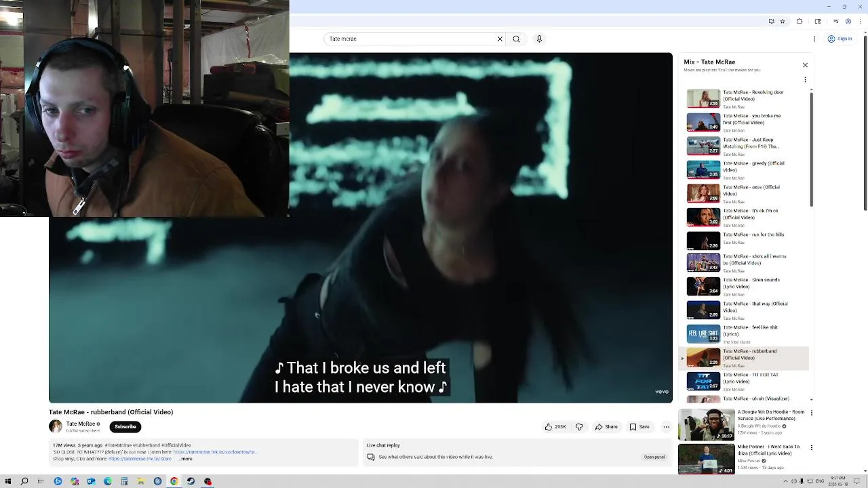The height and width of the screenshot is (488, 868).
Task: Open the Tate McRae channel name link
Action: point(81,424)
